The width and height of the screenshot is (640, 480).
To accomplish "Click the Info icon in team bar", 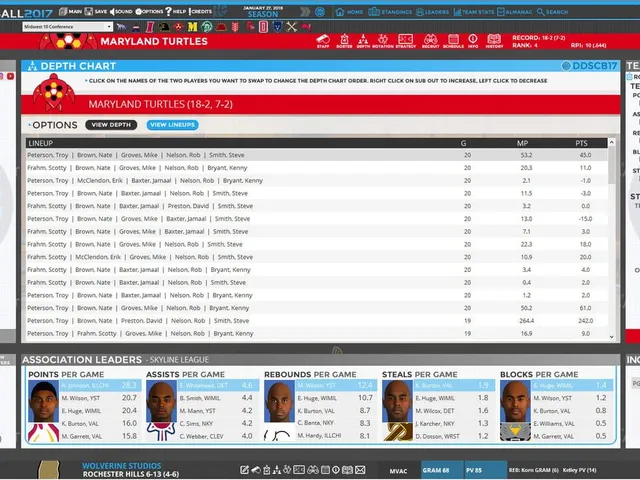I will click(473, 41).
